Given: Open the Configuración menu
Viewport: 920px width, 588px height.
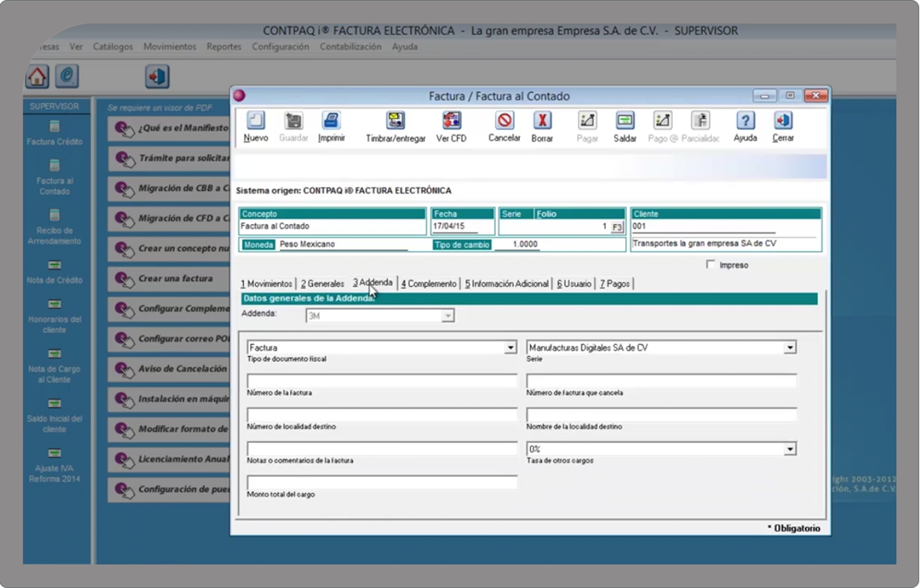Looking at the screenshot, I should [280, 46].
